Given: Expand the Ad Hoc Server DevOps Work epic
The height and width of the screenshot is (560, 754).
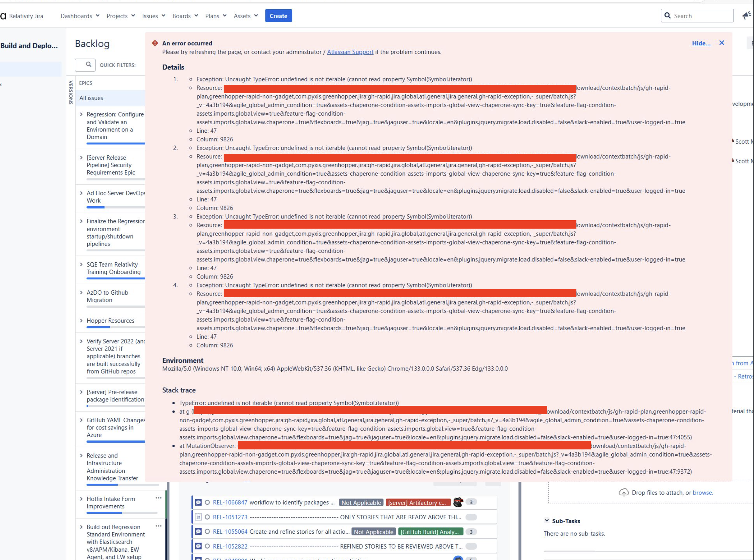Looking at the screenshot, I should point(81,193).
